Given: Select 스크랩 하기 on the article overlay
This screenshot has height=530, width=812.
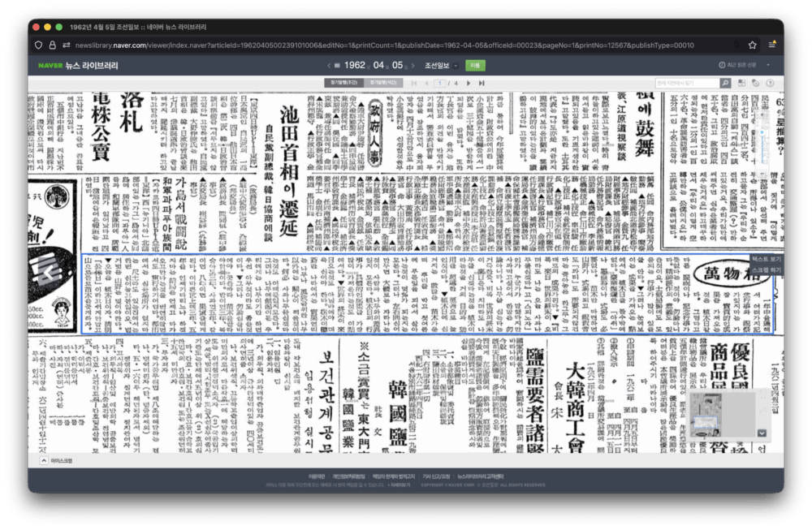Looking at the screenshot, I should click(x=766, y=269).
